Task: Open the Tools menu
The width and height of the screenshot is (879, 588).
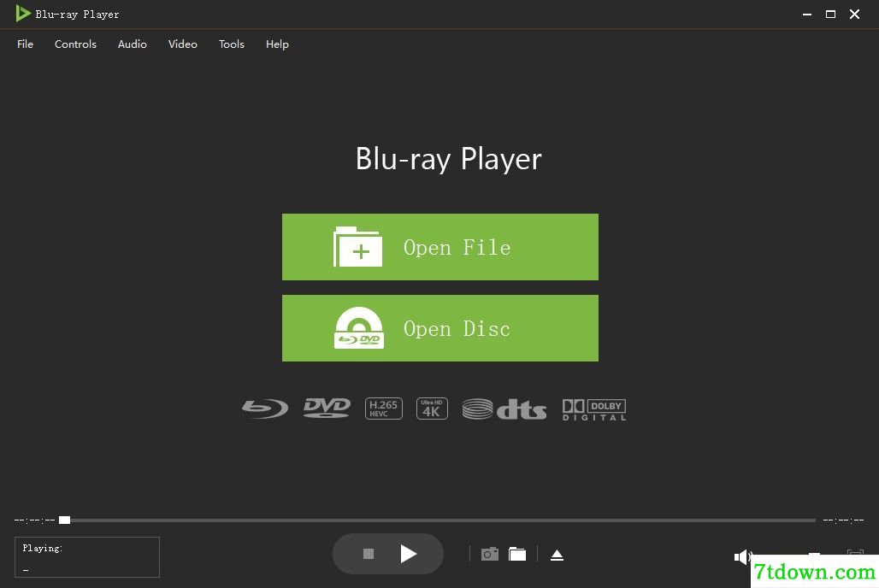Action: (232, 44)
